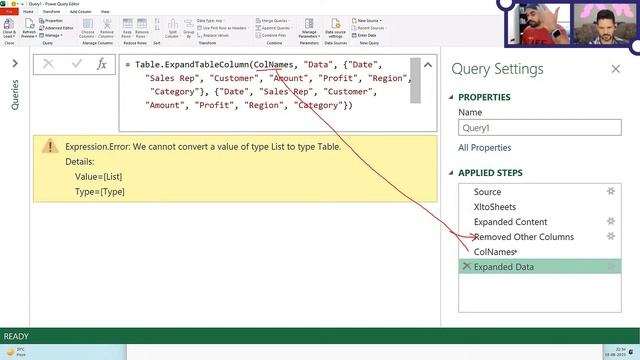Image resolution: width=640 pixels, height=360 pixels.
Task: Click Choose Columns in the ribbon
Action: pyautogui.click(x=87, y=28)
